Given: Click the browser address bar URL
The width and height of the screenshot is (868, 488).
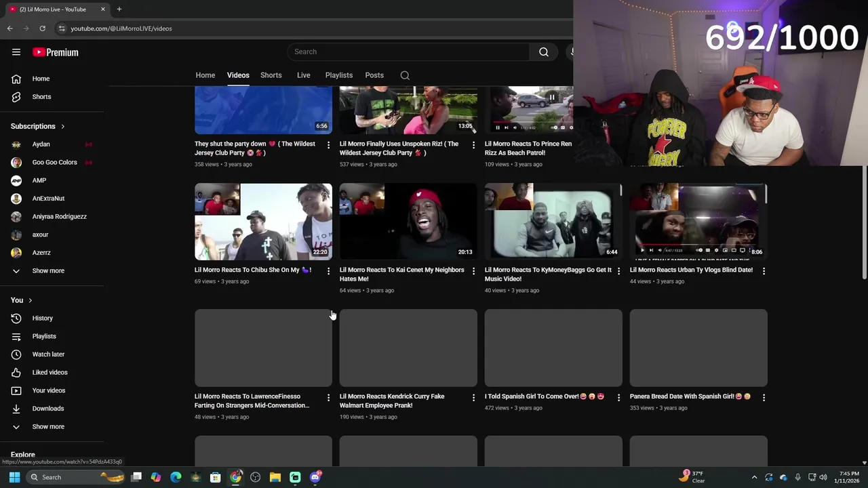Looking at the screenshot, I should click(121, 28).
